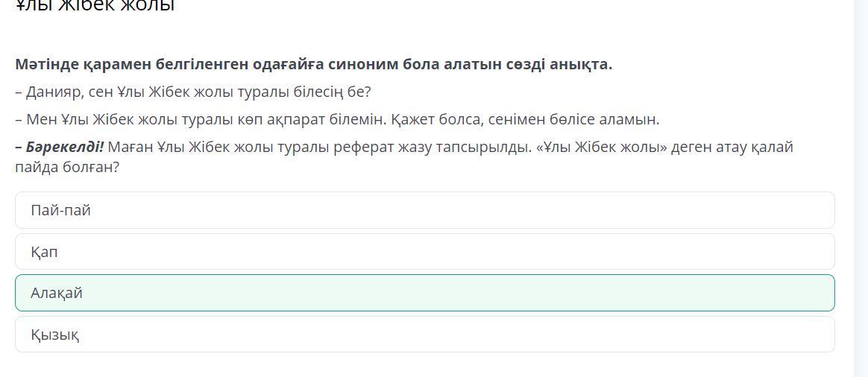Click the sentence "Қажет болса, сенімен бөлісе аламын"
The height and width of the screenshot is (377, 868).
coord(524,119)
